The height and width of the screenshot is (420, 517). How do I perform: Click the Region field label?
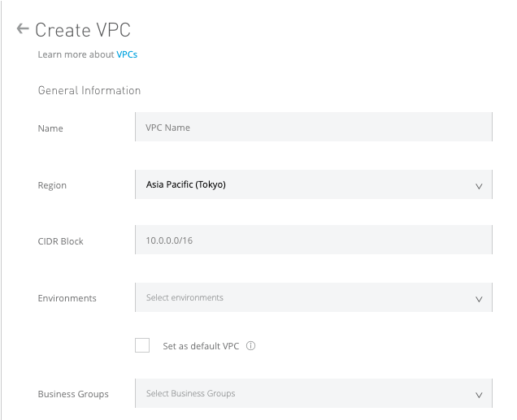pyautogui.click(x=52, y=185)
